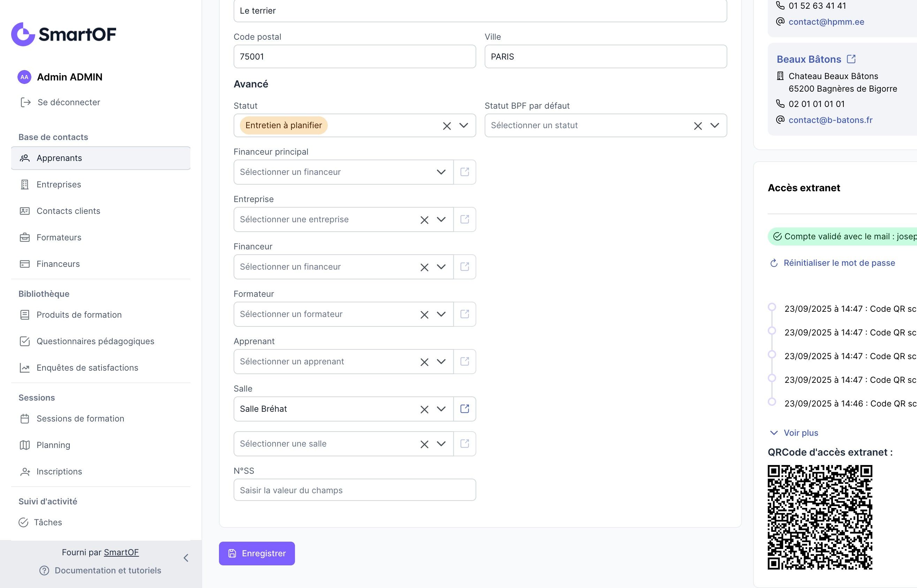Click the sidebar collapse chevron icon
The width and height of the screenshot is (917, 588).
click(x=186, y=558)
